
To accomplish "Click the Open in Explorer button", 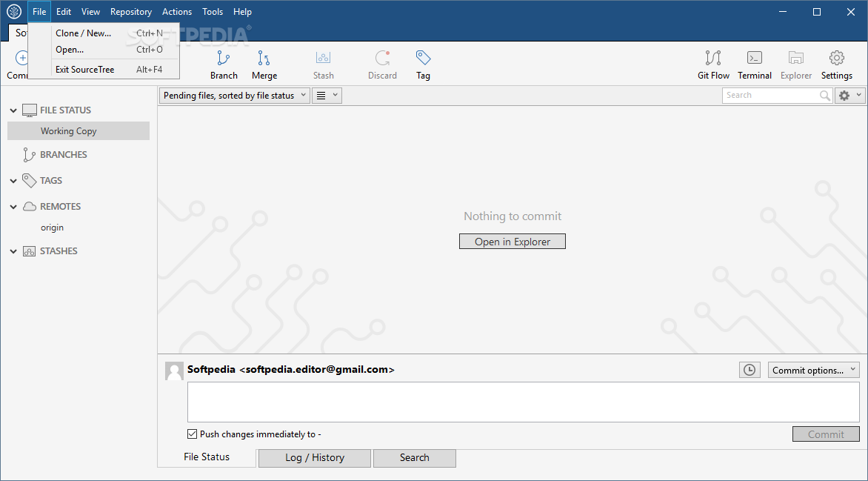I will tap(512, 242).
